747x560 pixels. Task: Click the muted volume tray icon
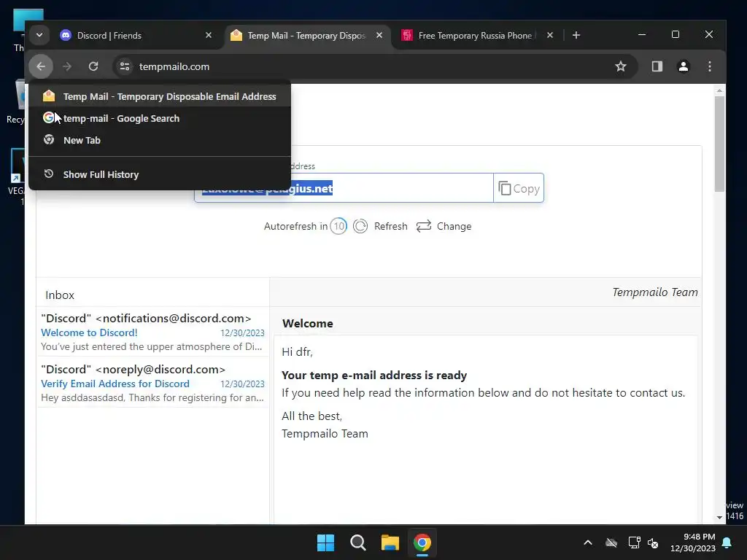point(653,542)
